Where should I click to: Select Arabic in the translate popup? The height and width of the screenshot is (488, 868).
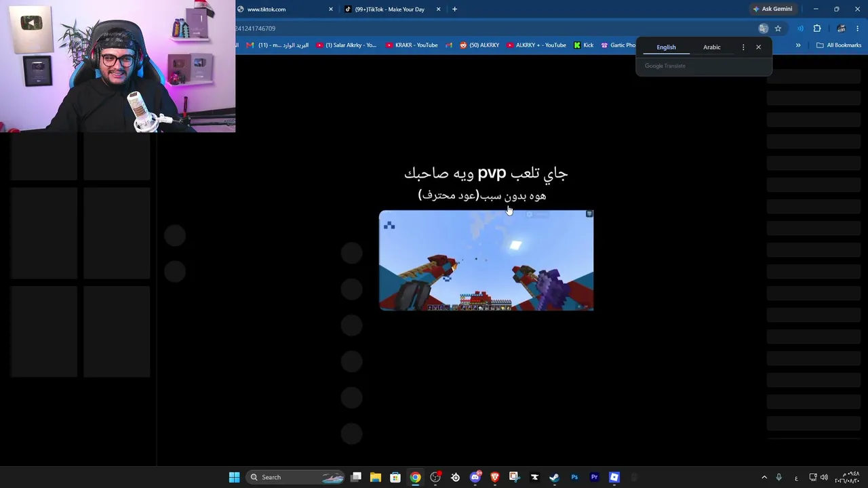(712, 47)
